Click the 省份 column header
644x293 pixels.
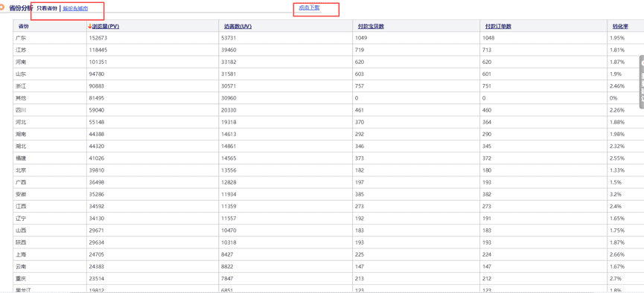[x=24, y=26]
